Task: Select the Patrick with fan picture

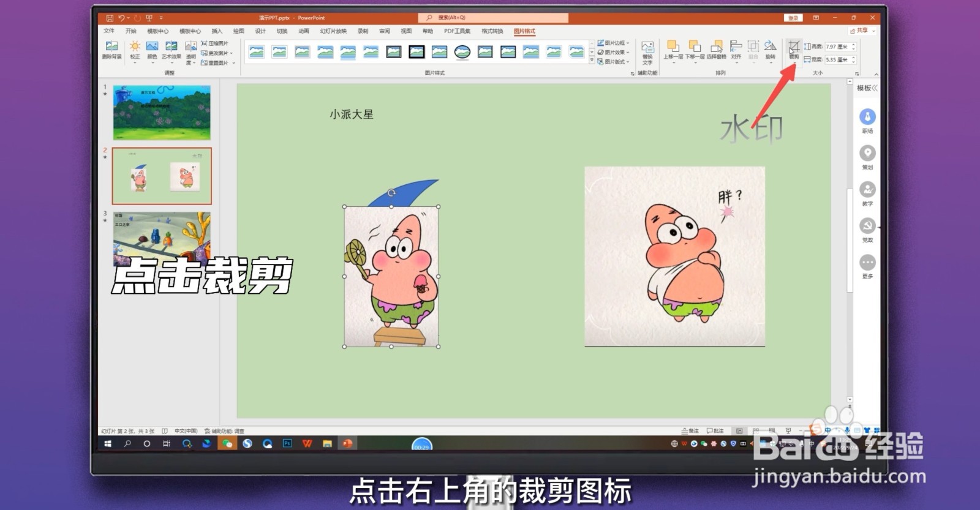Action: (391, 277)
